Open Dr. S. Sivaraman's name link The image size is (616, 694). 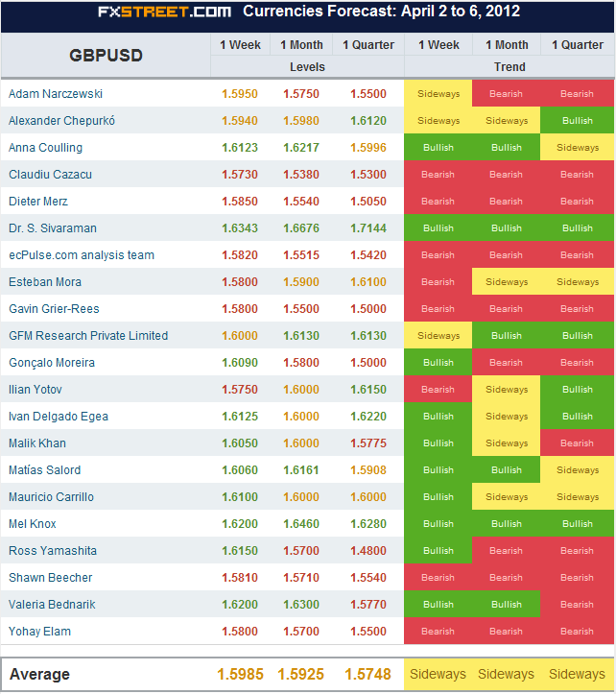click(52, 228)
